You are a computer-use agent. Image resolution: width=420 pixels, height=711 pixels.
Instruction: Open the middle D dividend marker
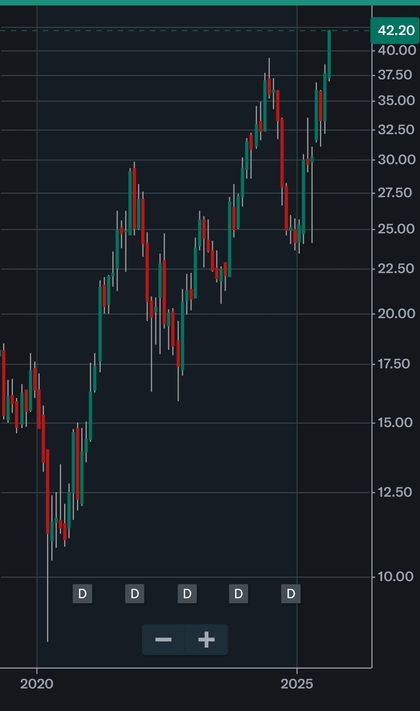point(187,594)
